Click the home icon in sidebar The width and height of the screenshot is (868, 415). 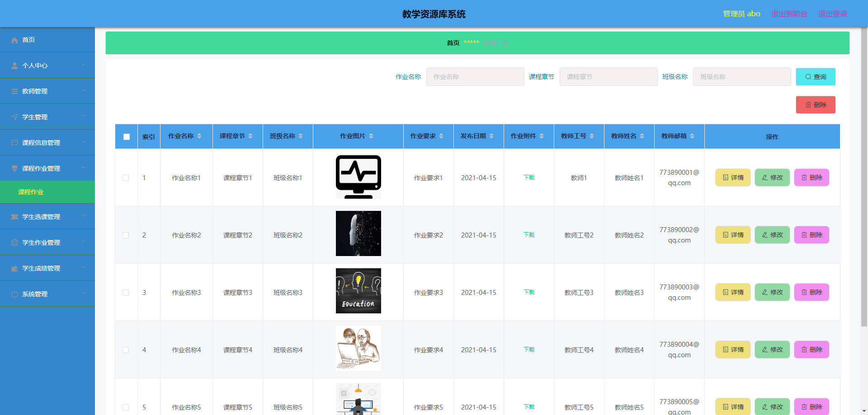click(x=14, y=40)
